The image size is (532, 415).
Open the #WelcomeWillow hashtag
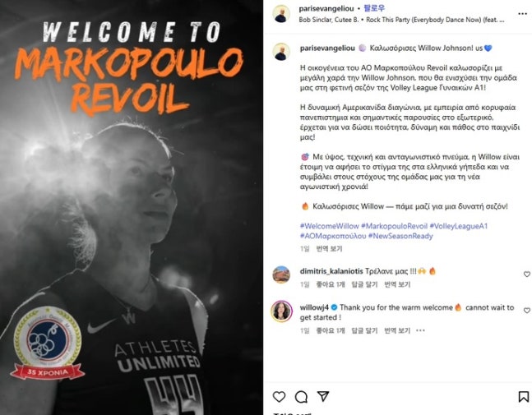329,226
